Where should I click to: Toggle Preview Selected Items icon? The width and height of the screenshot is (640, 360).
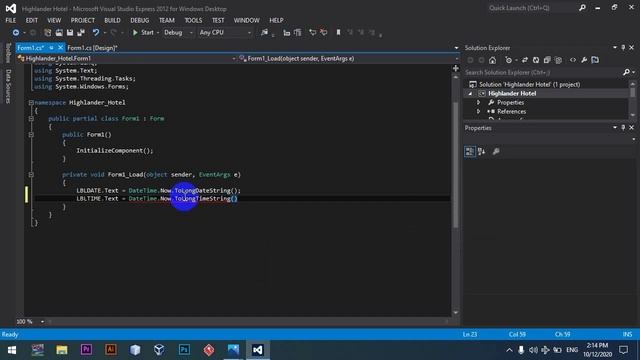point(595,60)
